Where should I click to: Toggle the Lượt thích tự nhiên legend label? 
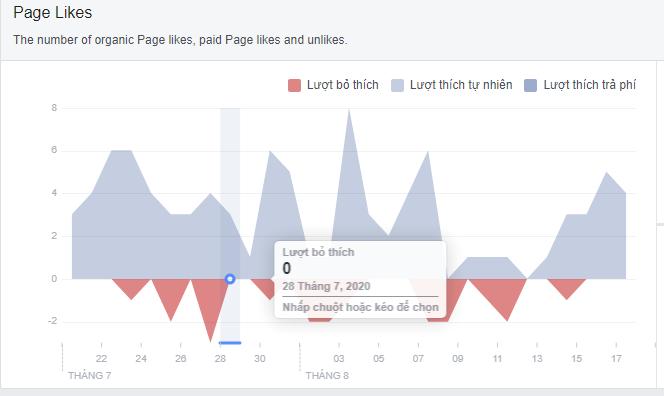[461, 85]
